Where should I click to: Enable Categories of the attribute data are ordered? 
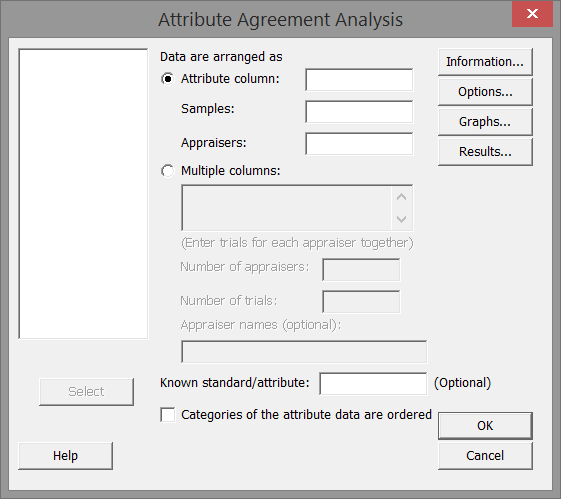pyautogui.click(x=168, y=415)
